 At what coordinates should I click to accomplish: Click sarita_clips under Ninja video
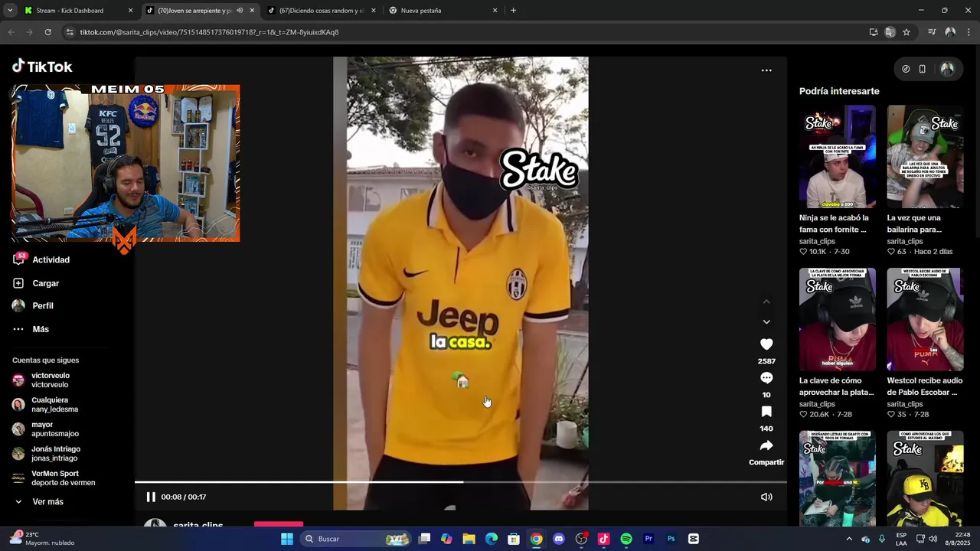pyautogui.click(x=817, y=241)
